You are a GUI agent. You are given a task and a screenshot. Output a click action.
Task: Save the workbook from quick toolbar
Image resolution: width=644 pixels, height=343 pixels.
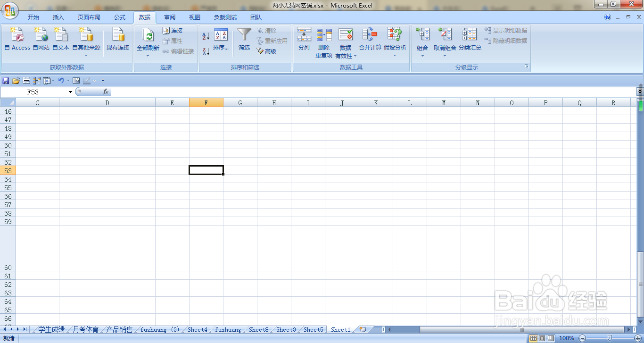pos(6,81)
